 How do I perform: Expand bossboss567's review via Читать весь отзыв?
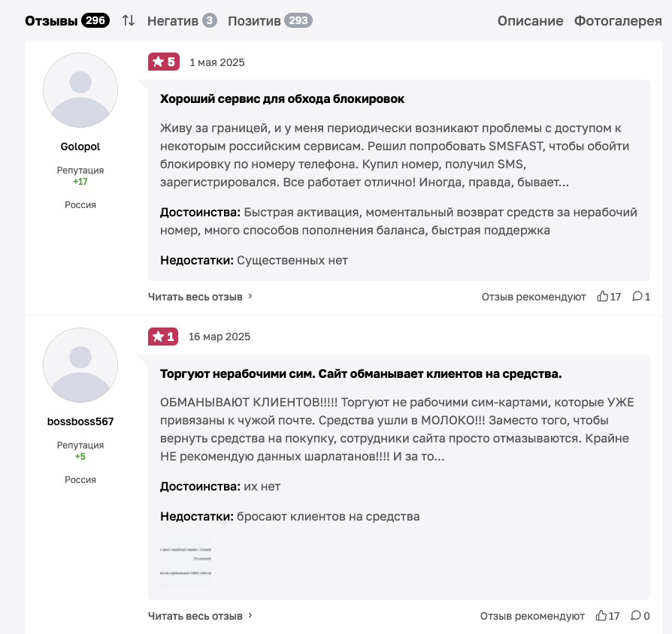coord(200,616)
